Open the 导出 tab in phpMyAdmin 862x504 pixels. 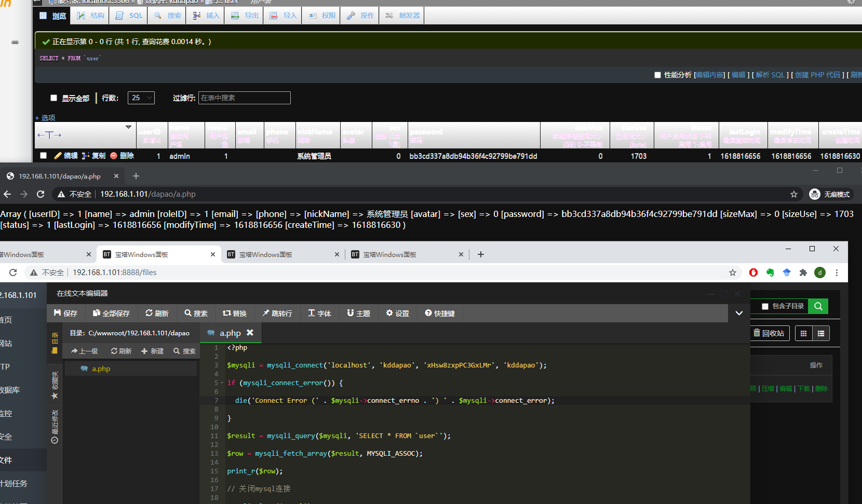245,16
